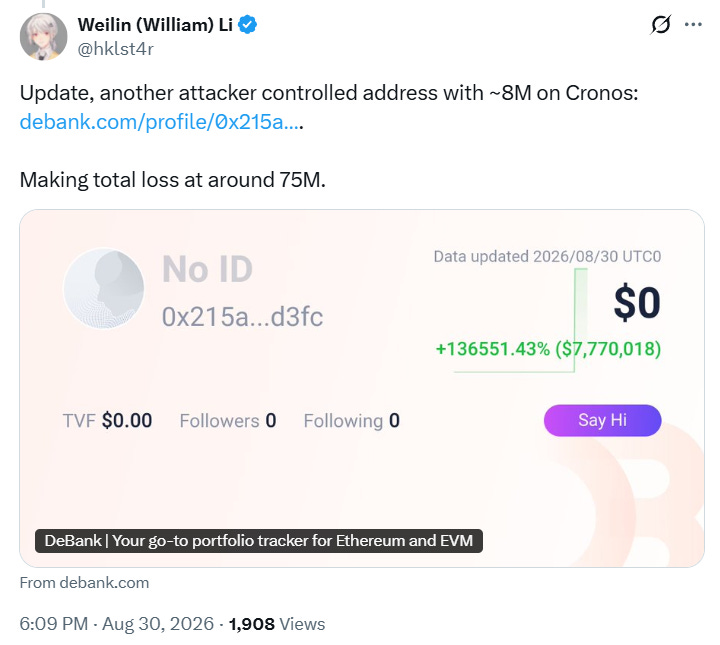Click the 0x215a...d3fc wallet address
This screenshot has height=645, width=720.
(x=242, y=317)
